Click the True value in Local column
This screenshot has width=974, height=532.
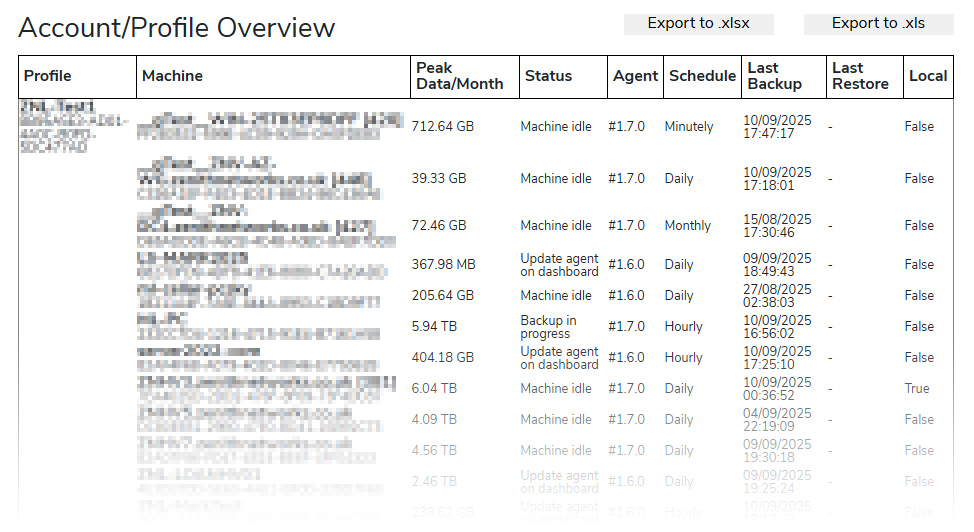coord(917,389)
